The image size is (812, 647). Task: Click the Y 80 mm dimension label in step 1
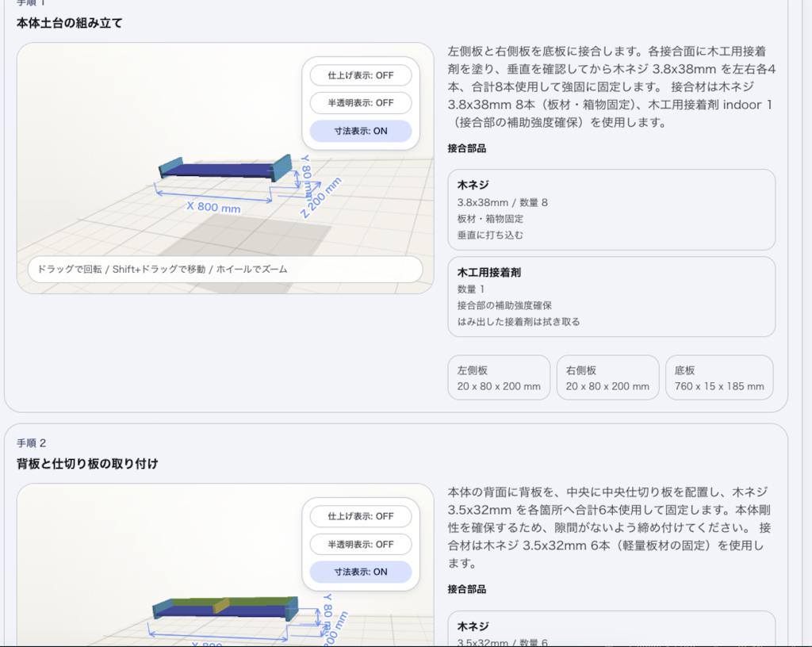pos(307,176)
